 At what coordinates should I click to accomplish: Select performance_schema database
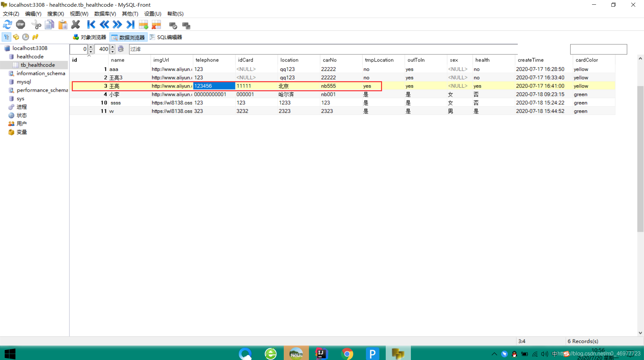pyautogui.click(x=42, y=90)
